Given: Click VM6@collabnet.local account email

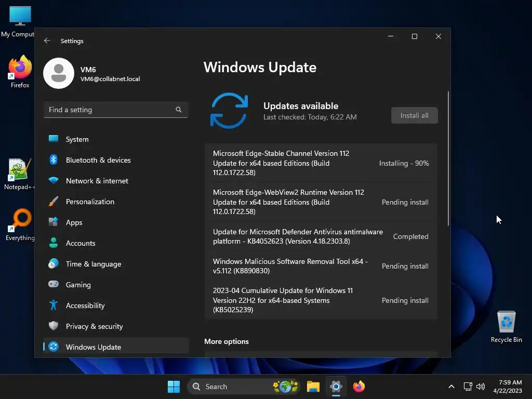Looking at the screenshot, I should (x=110, y=79).
